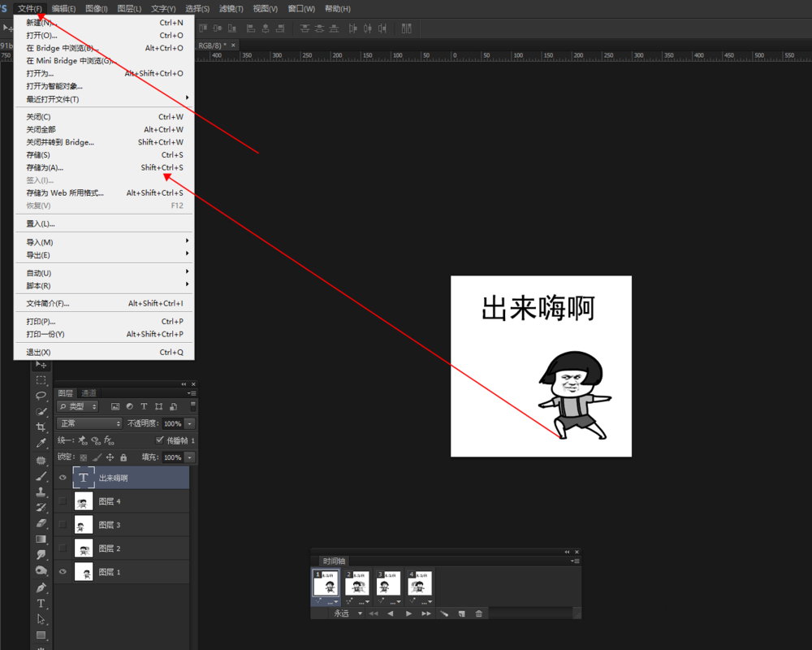
Task: Select the History Brush tool
Action: click(x=41, y=508)
